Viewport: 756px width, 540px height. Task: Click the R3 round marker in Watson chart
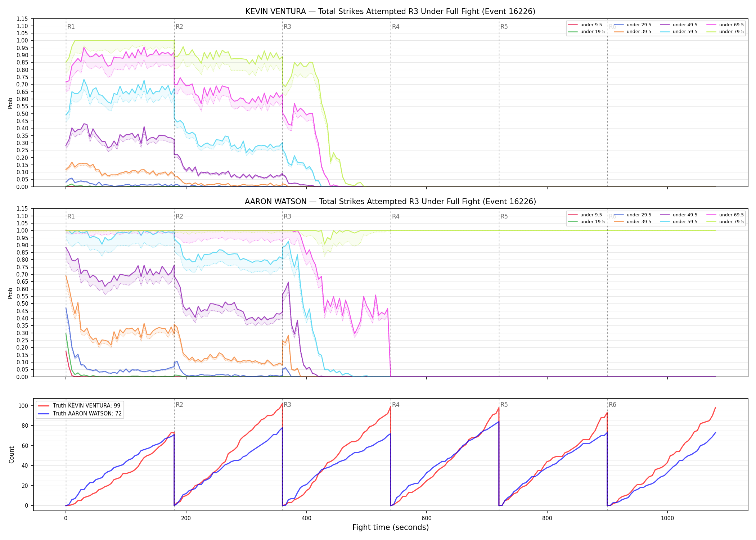(x=287, y=216)
